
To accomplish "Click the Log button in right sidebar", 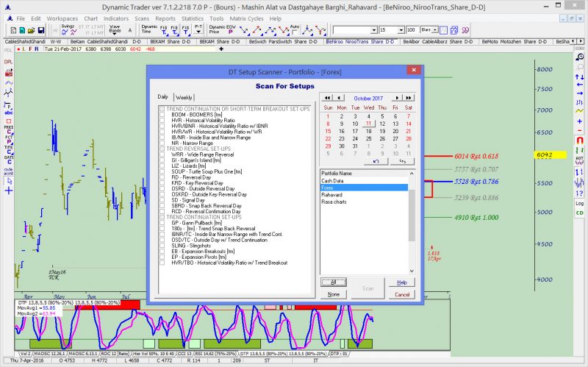I will [x=578, y=202].
